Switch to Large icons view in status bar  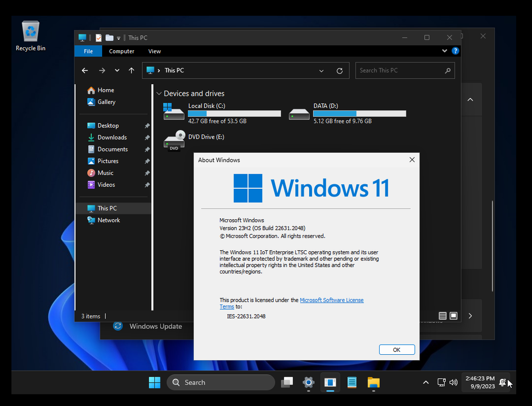click(453, 316)
